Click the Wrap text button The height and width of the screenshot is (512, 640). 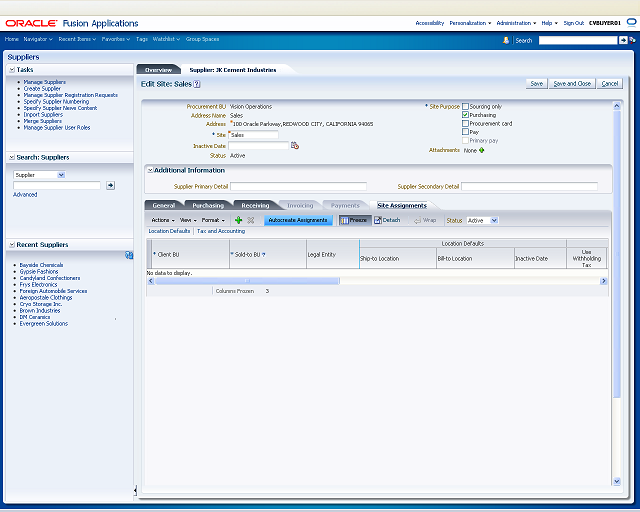point(425,220)
